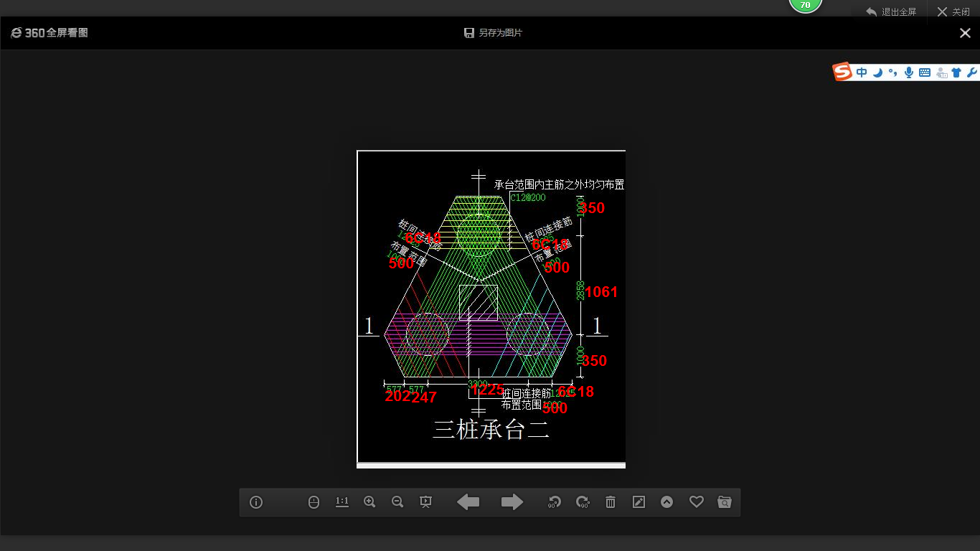
Task: Set image to 1:1 actual size
Action: tap(342, 502)
